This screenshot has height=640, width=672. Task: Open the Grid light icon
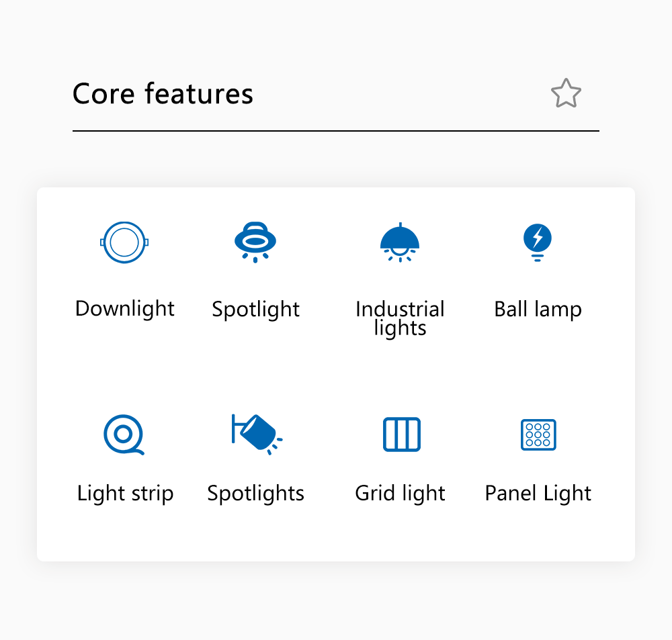[402, 435]
